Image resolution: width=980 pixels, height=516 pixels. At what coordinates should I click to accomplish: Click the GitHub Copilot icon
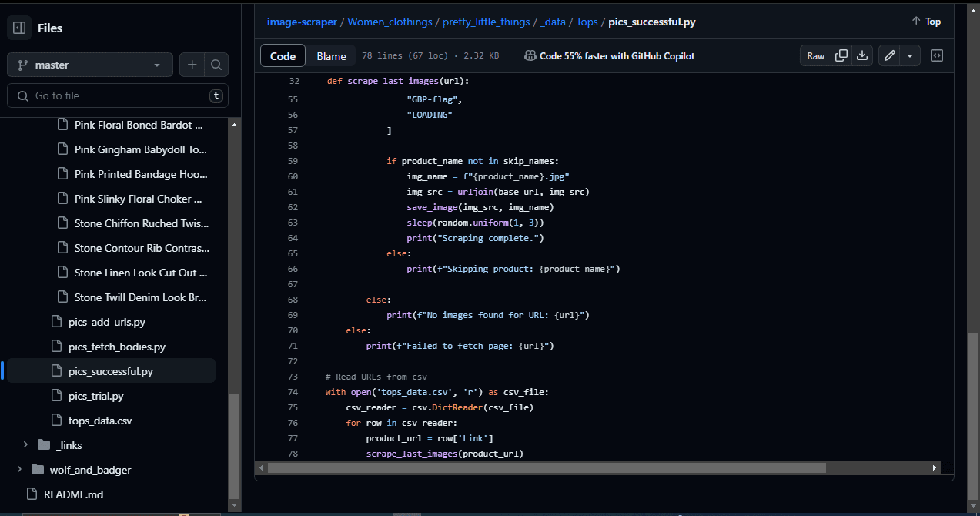(x=530, y=55)
